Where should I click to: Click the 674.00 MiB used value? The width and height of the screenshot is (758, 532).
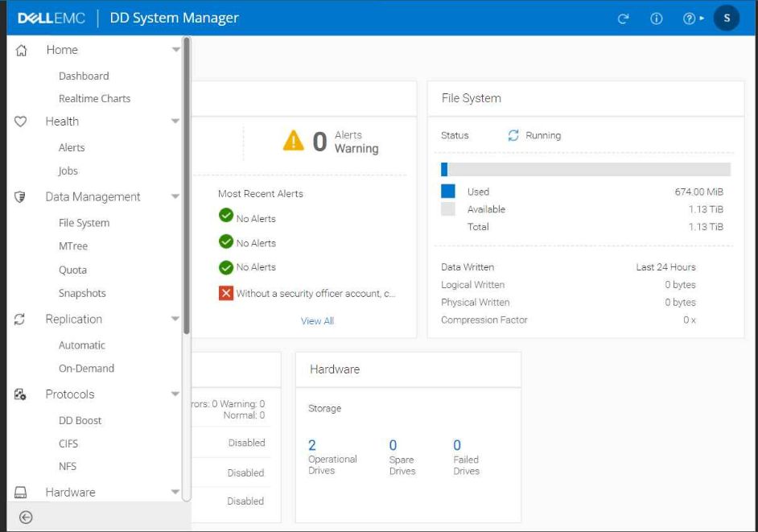699,192
